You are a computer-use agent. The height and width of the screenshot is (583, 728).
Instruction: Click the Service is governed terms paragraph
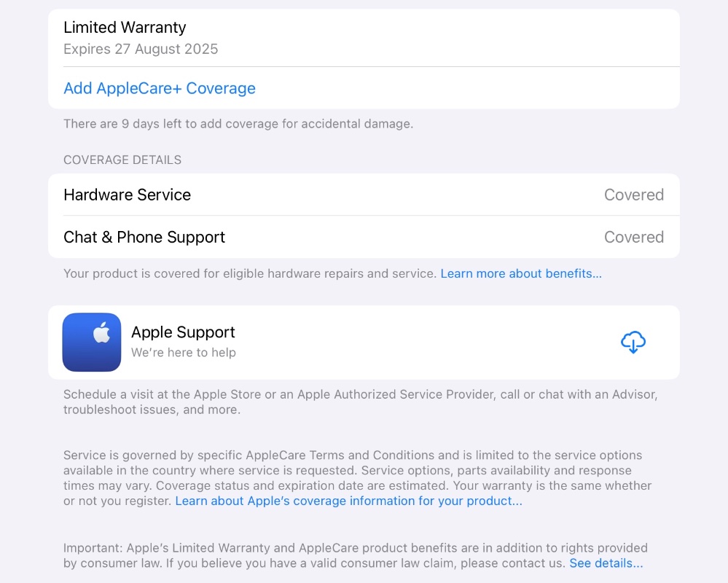350,470
